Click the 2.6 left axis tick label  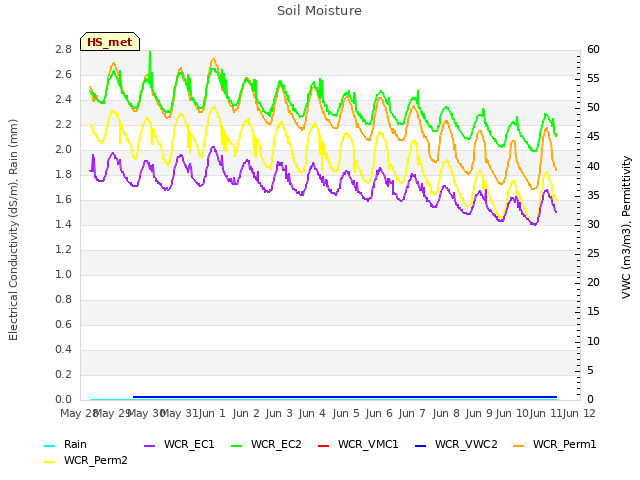pos(63,74)
